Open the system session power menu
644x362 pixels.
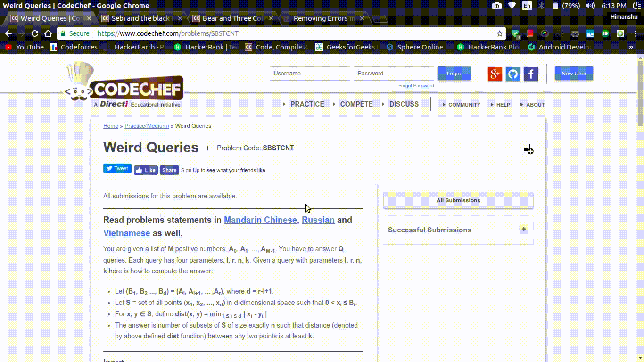click(636, 6)
